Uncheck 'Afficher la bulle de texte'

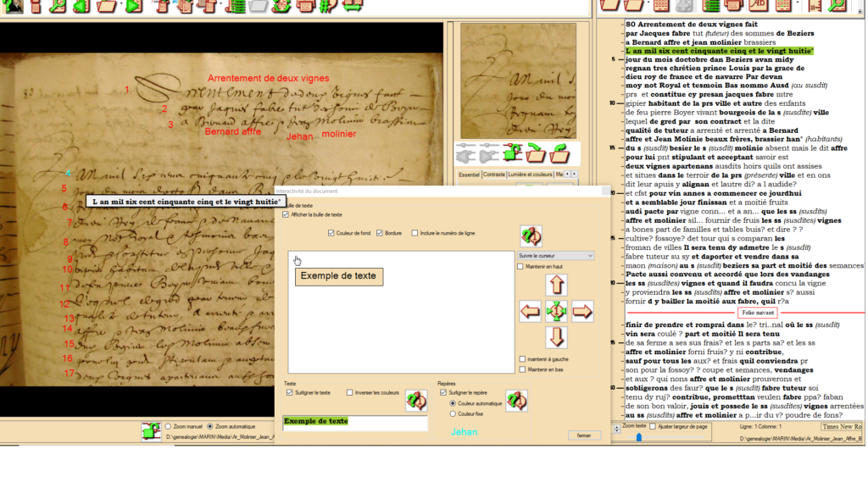point(286,214)
